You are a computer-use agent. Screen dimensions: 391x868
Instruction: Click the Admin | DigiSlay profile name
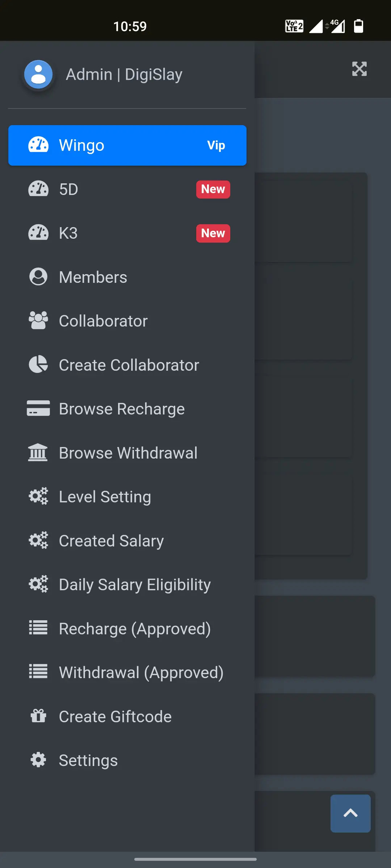pos(124,75)
